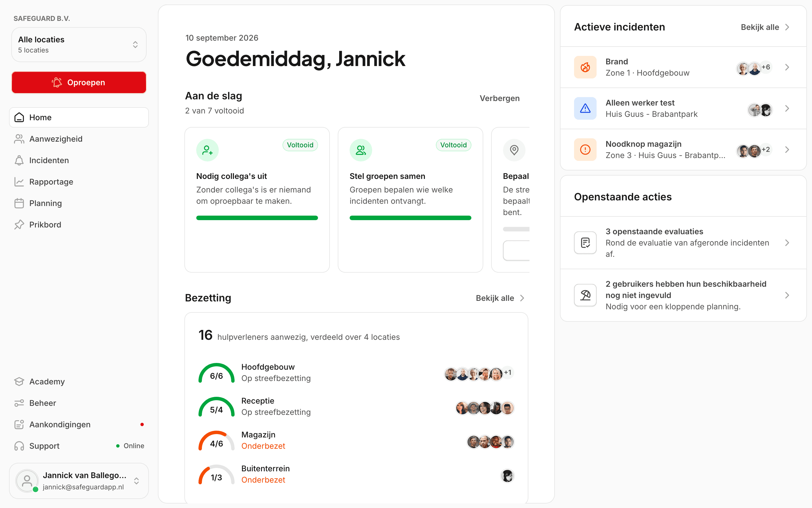Click the Voltooid badge on Stel groepen samen
Viewport: 812px width, 508px height.
coord(453,145)
